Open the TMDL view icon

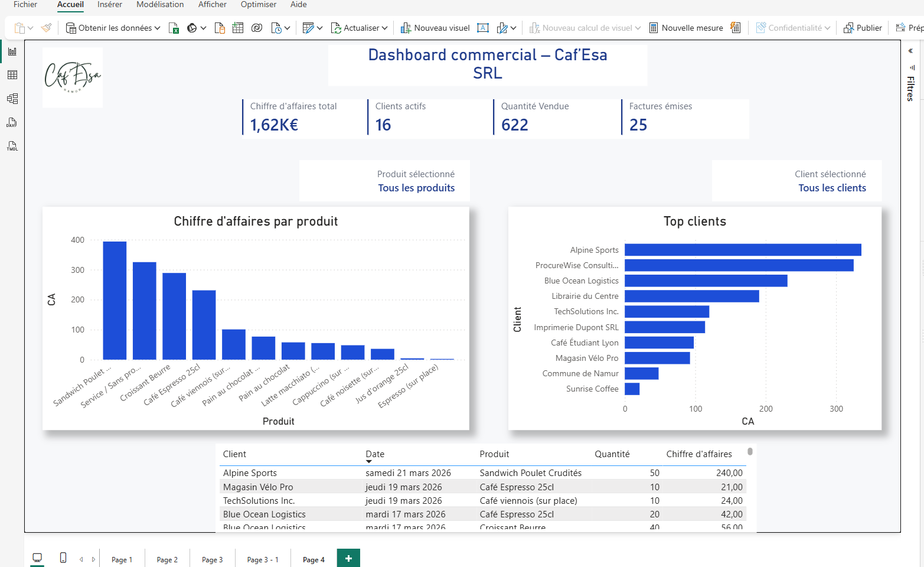[12, 146]
